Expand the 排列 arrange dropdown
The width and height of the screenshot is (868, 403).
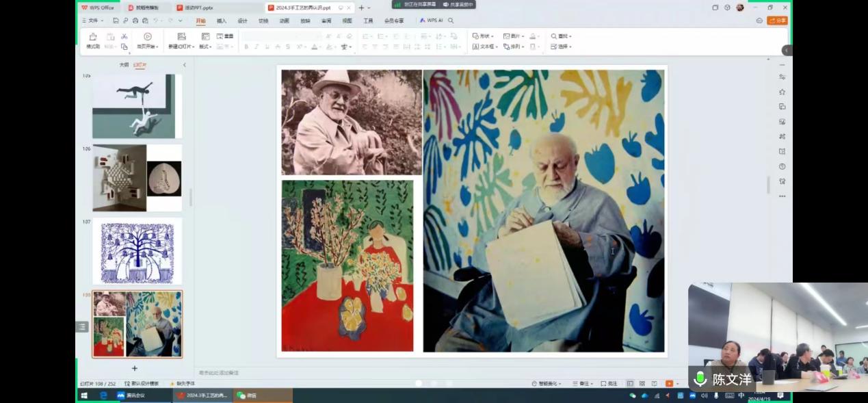pos(514,47)
